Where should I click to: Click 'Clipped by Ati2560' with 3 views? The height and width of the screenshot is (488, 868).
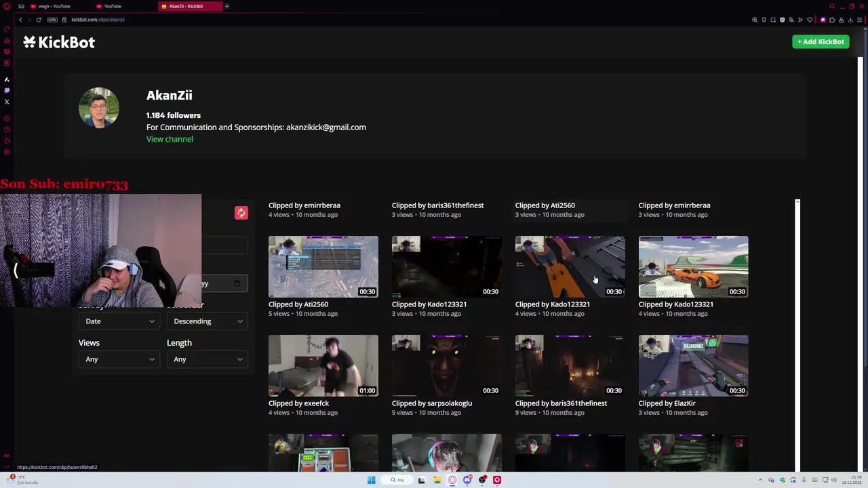point(545,205)
